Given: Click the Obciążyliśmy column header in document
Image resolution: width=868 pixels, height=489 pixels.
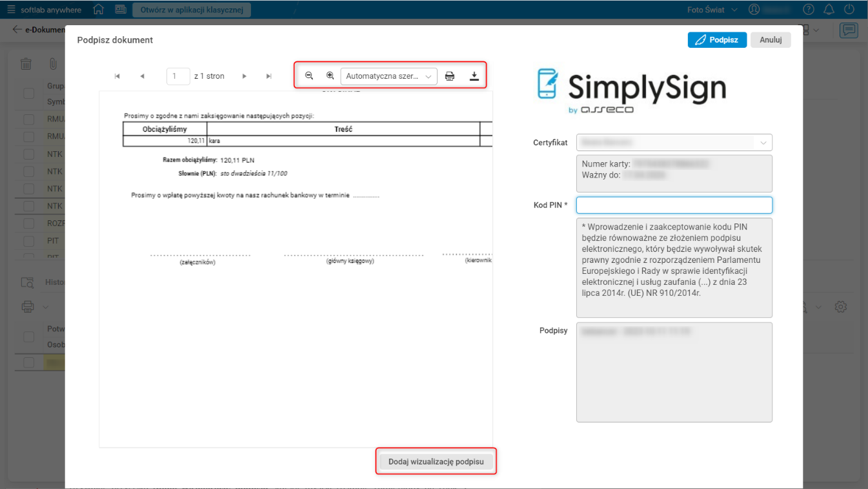Looking at the screenshot, I should [165, 129].
